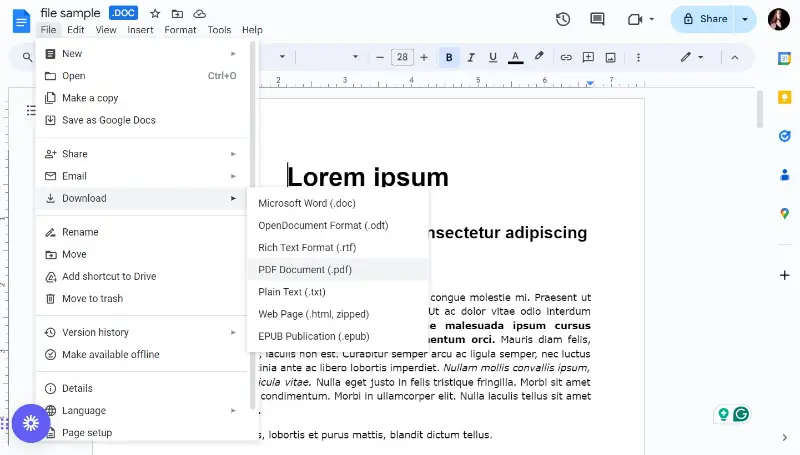Open the highlight color pen tool

click(539, 57)
